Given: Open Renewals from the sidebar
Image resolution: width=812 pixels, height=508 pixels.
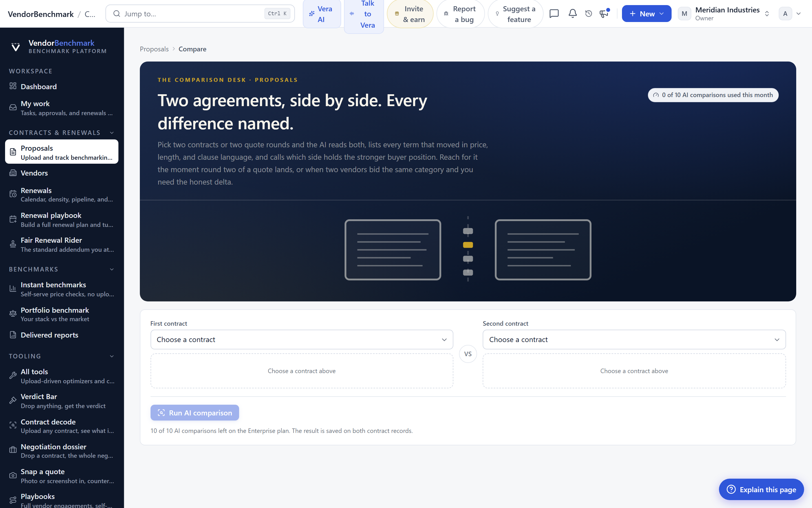Looking at the screenshot, I should [62, 194].
